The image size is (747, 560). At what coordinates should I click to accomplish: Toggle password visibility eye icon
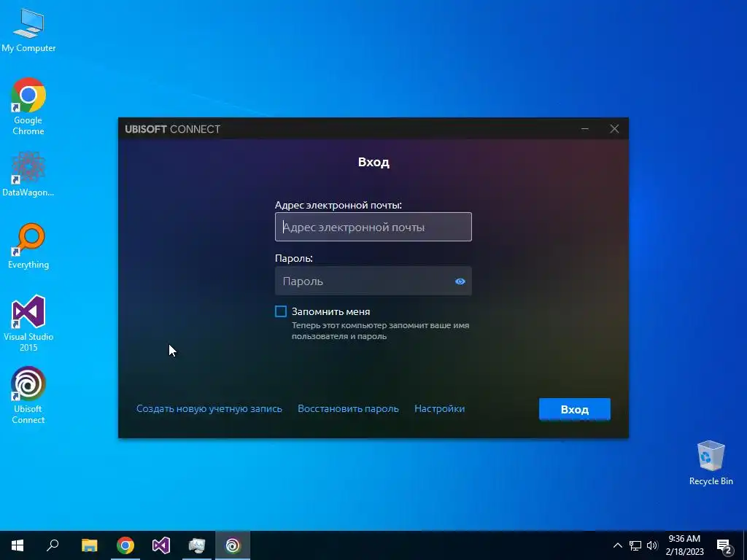pyautogui.click(x=460, y=281)
